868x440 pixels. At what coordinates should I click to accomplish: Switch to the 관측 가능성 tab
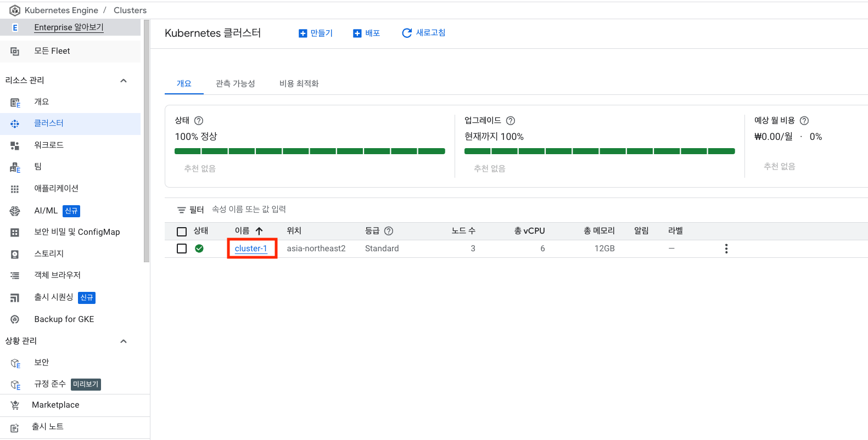(x=236, y=83)
